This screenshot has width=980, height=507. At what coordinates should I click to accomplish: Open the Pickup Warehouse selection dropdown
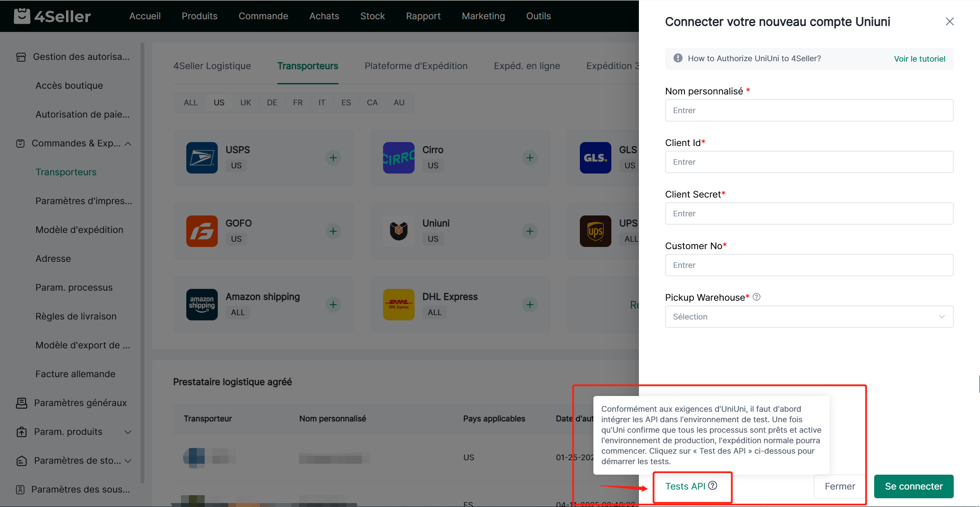[x=809, y=316]
